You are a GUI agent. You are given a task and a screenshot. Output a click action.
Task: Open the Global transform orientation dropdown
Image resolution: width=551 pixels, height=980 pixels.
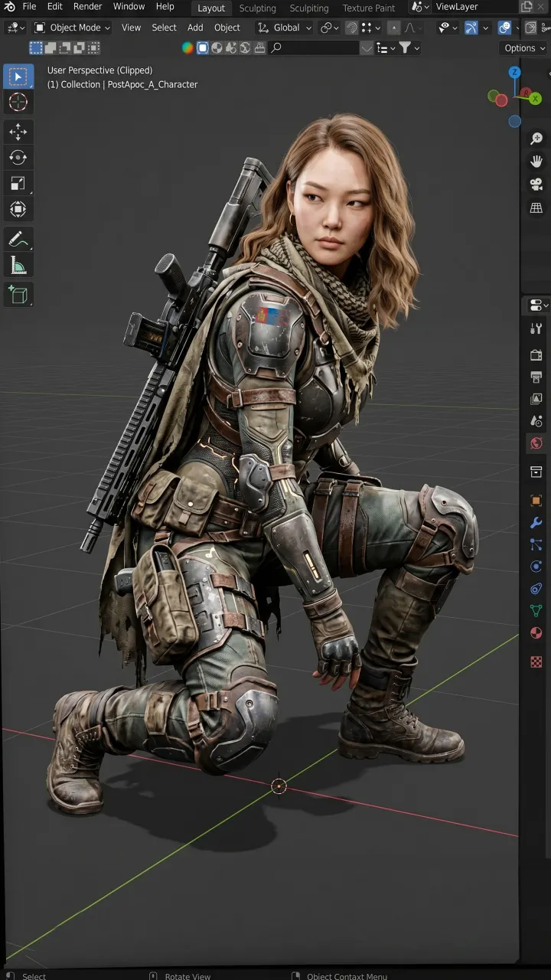284,28
